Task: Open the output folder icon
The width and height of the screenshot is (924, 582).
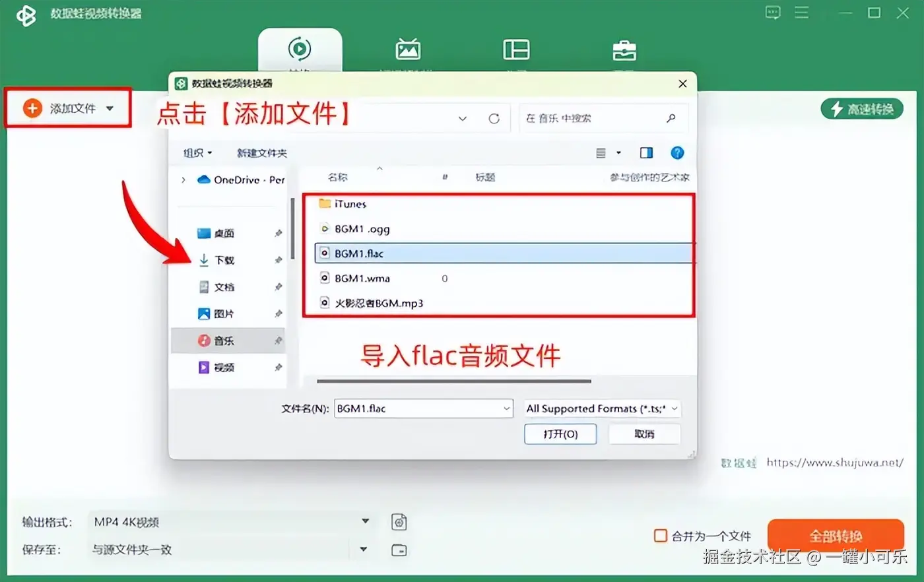Action: [x=399, y=550]
